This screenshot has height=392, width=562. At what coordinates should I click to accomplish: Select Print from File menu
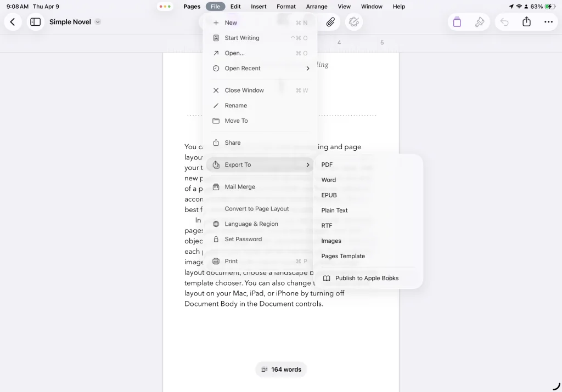(260, 261)
